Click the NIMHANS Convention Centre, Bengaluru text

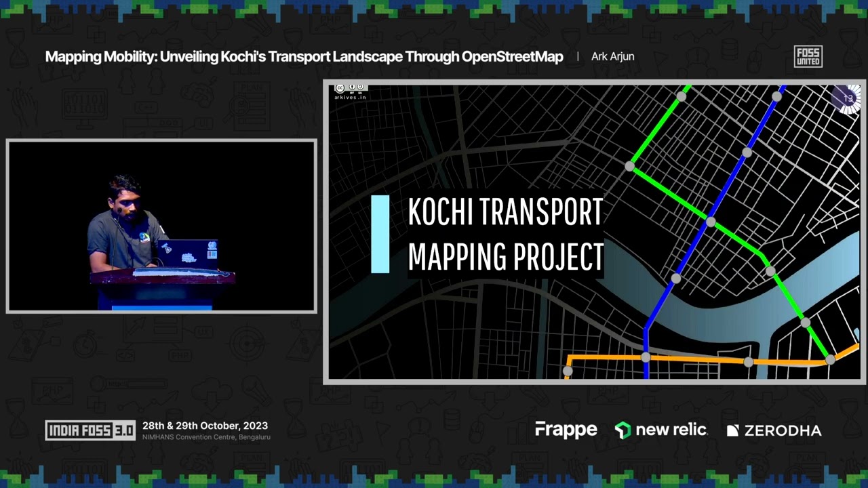coord(206,437)
